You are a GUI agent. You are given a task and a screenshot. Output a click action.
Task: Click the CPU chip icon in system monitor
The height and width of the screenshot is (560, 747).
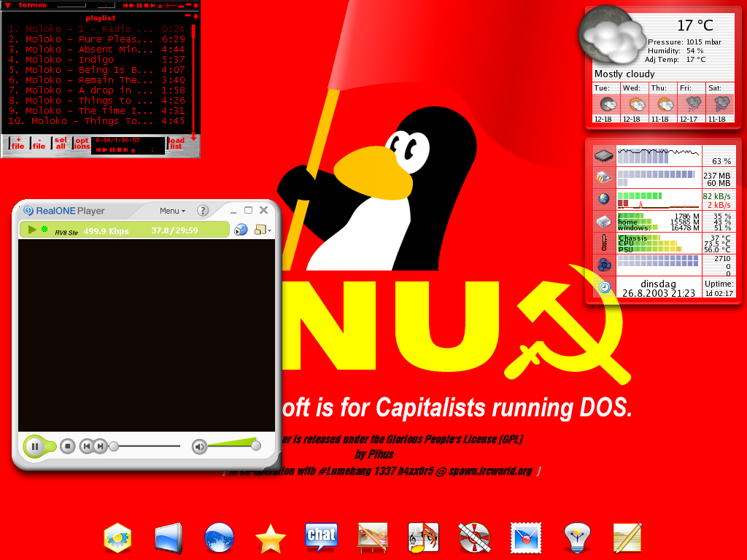[x=604, y=156]
